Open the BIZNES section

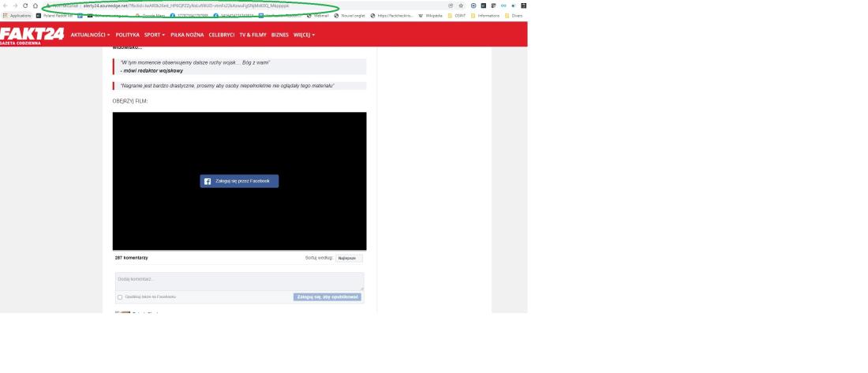[279, 35]
